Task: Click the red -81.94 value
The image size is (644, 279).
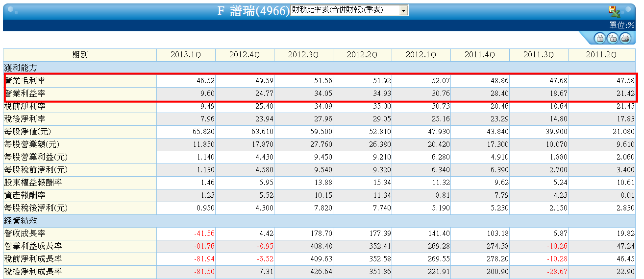Action: point(204,259)
